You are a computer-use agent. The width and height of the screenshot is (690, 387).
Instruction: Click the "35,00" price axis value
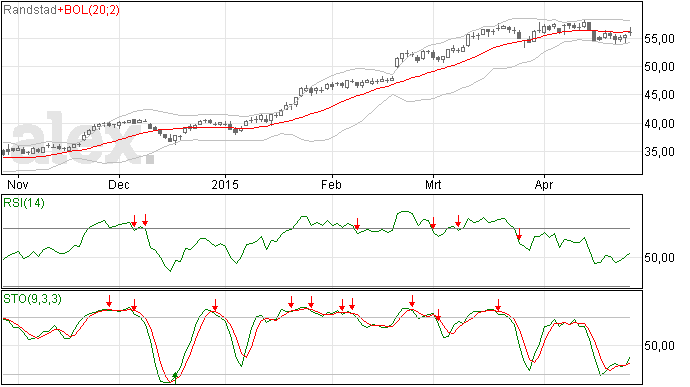pyautogui.click(x=659, y=152)
